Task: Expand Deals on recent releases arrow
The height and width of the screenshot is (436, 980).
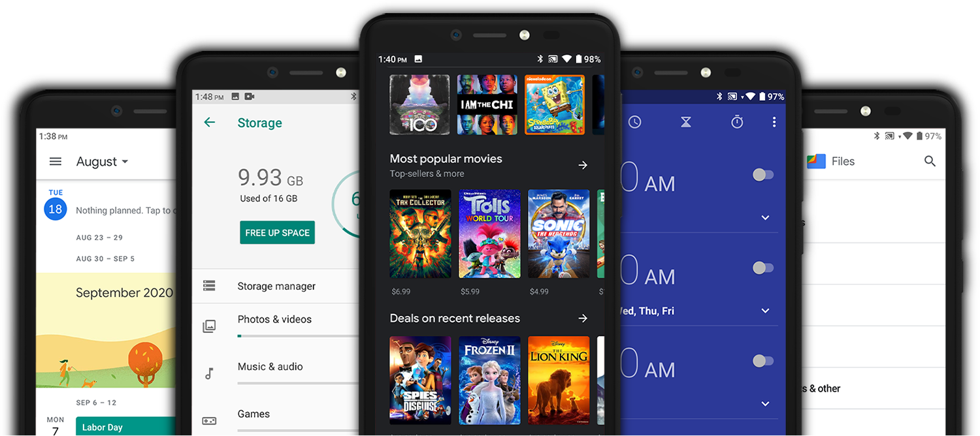Action: [583, 319]
